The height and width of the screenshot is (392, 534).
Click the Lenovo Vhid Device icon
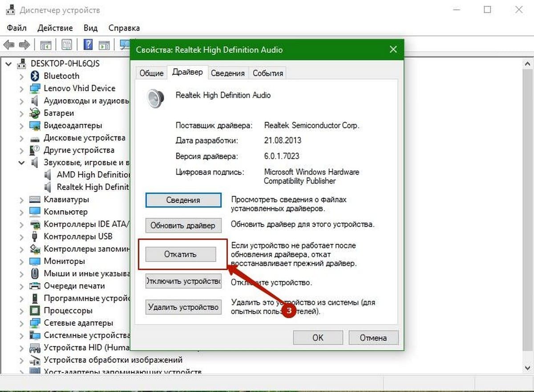[35, 88]
